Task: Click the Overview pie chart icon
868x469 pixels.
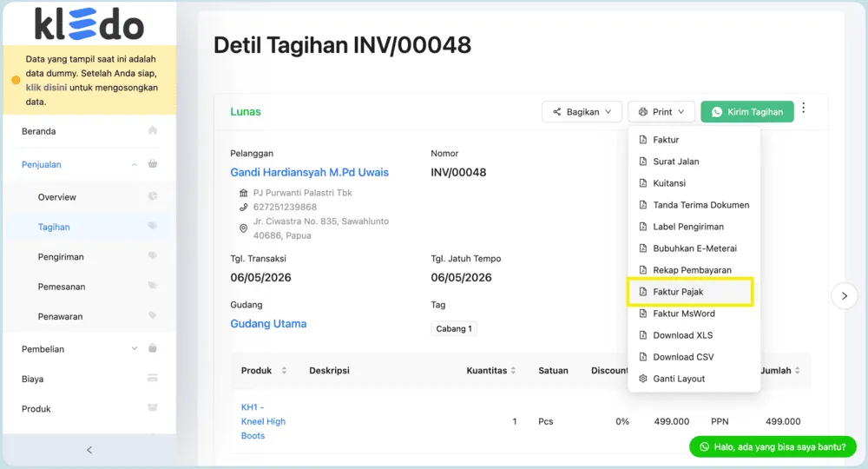Action: point(153,196)
